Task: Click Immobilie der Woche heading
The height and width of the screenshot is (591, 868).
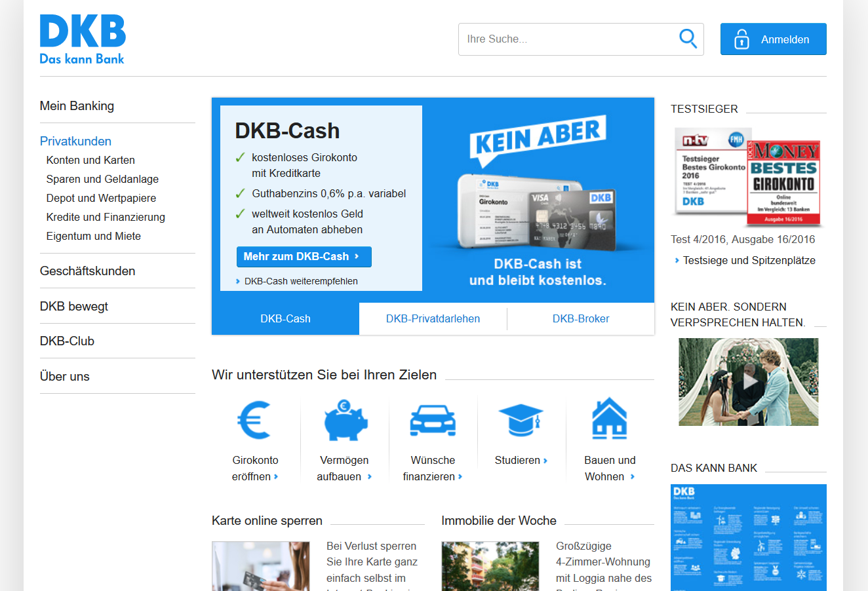Action: (x=499, y=520)
